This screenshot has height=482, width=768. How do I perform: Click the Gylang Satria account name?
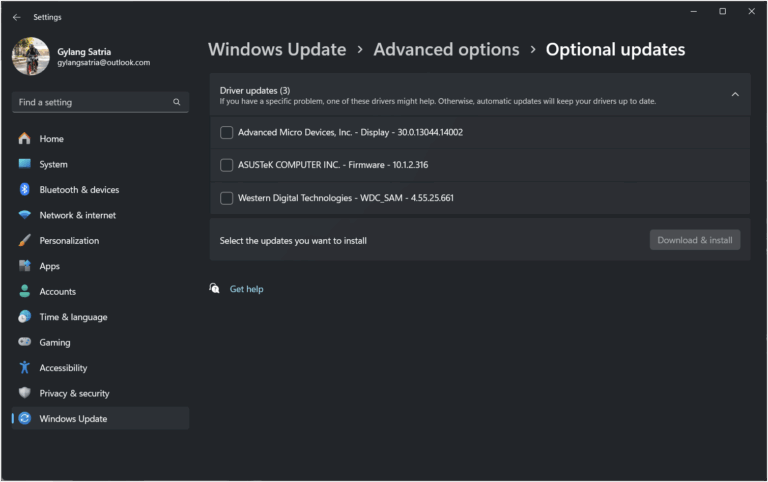tap(84, 51)
